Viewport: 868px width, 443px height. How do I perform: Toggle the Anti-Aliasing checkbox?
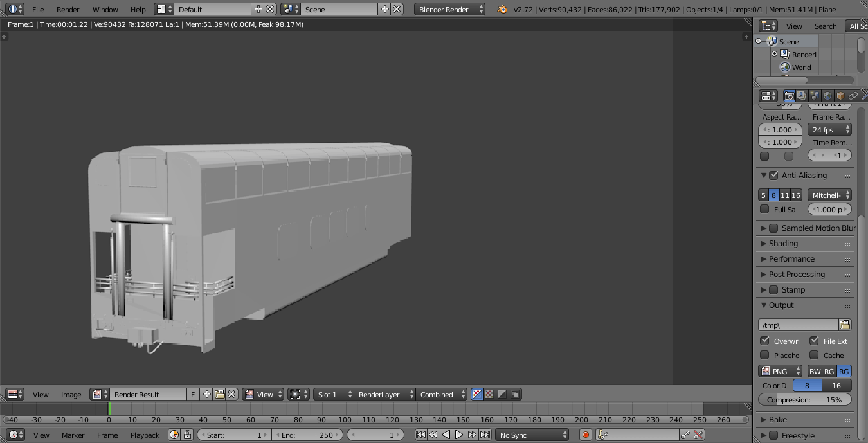coord(773,175)
